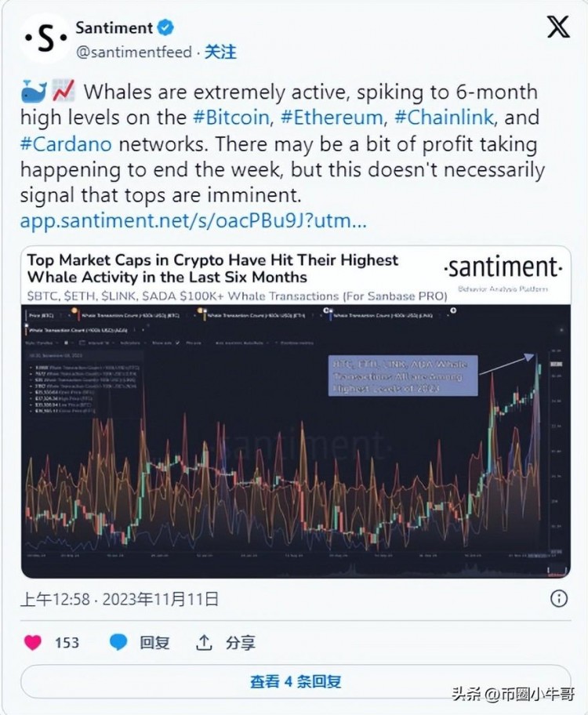Click the 分享 share label
588x715 pixels.
[241, 643]
